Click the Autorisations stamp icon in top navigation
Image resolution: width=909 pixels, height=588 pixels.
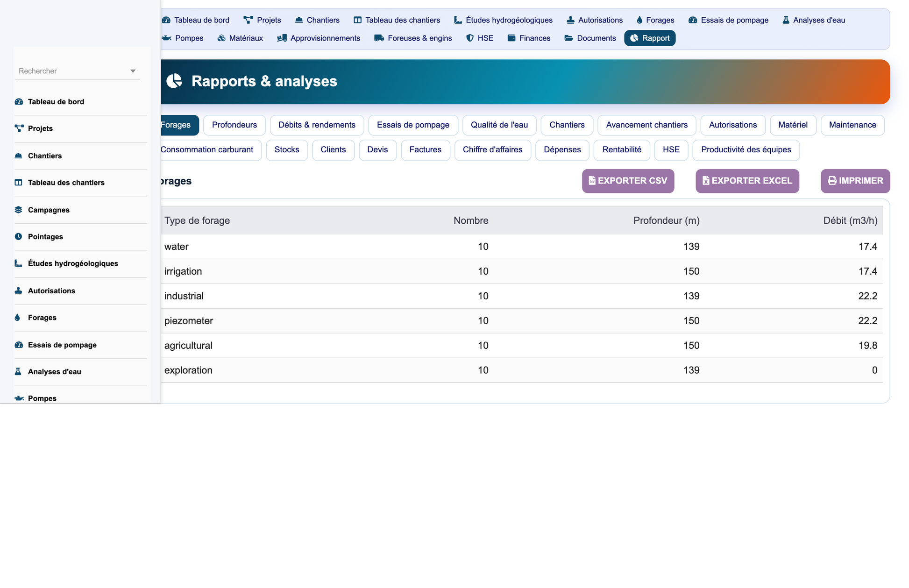click(570, 20)
